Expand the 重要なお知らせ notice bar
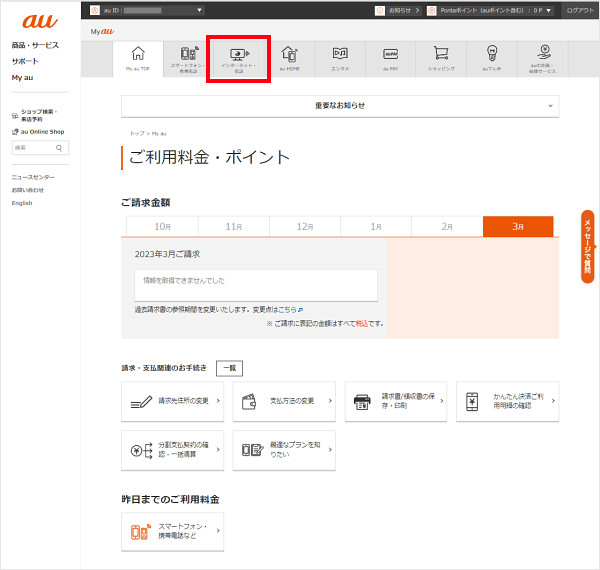This screenshot has width=600, height=570. 340,105
